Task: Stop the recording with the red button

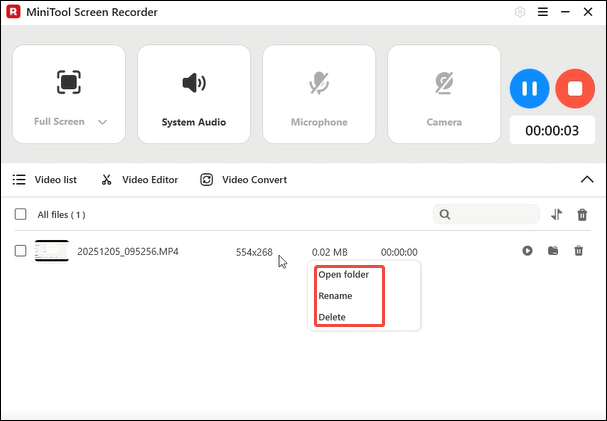Action: coord(575,89)
